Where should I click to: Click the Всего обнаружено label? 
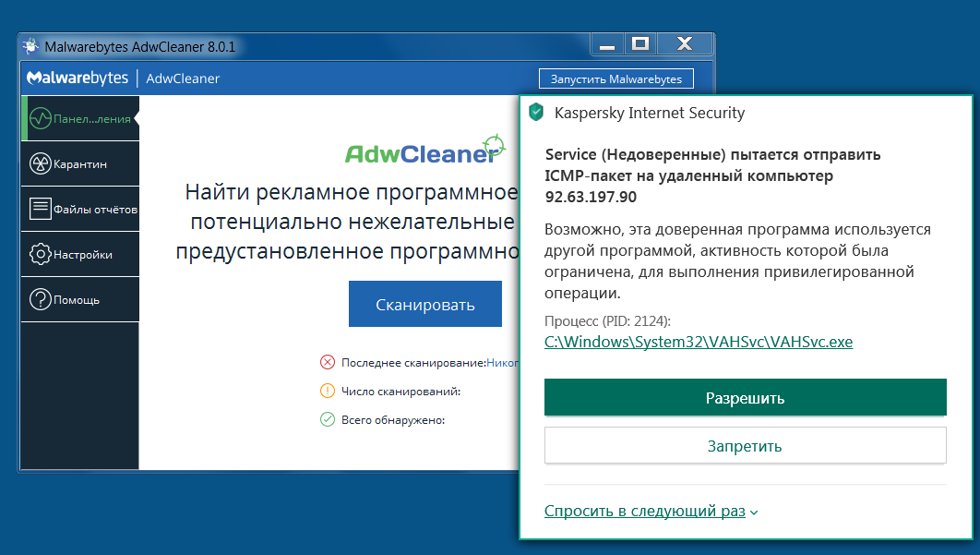[393, 420]
